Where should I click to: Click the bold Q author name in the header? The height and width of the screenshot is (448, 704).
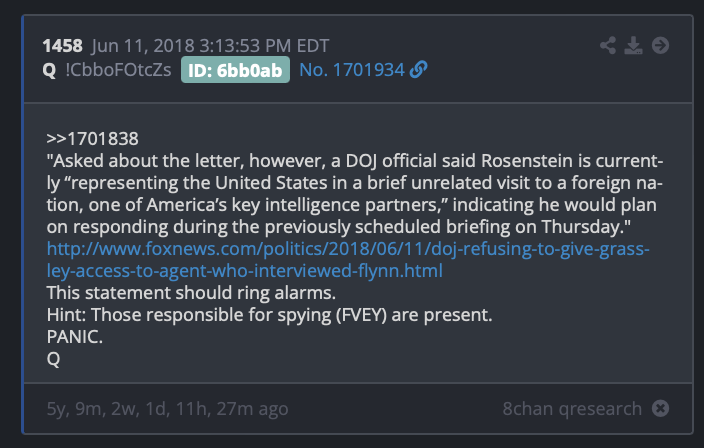point(49,70)
